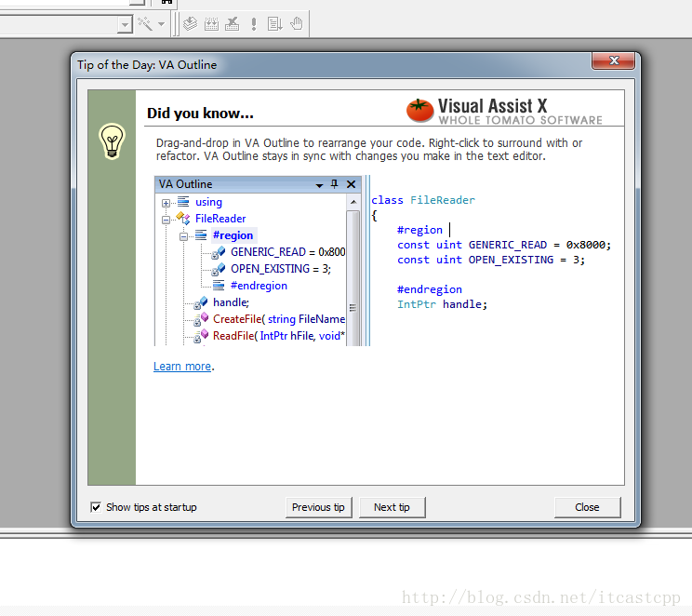Collapse the FileReader node

pyautogui.click(x=166, y=220)
